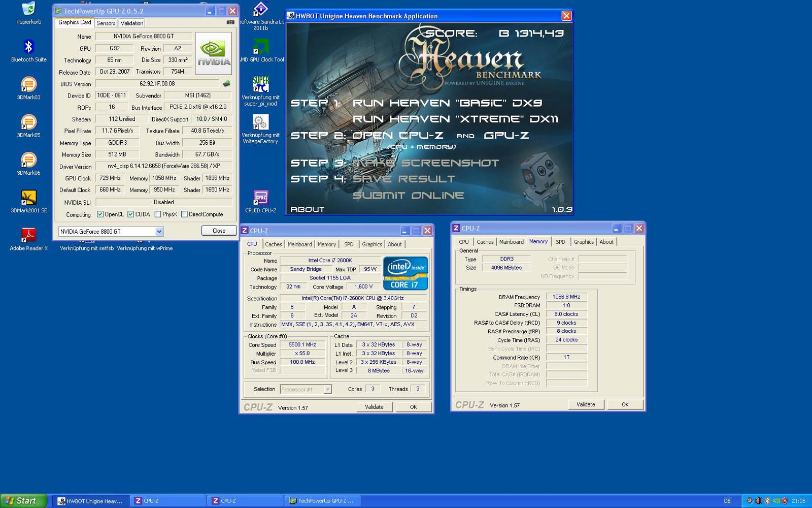The height and width of the screenshot is (508, 812).
Task: Select the Verknüpfung mit wPrime label
Action: pyautogui.click(x=145, y=248)
